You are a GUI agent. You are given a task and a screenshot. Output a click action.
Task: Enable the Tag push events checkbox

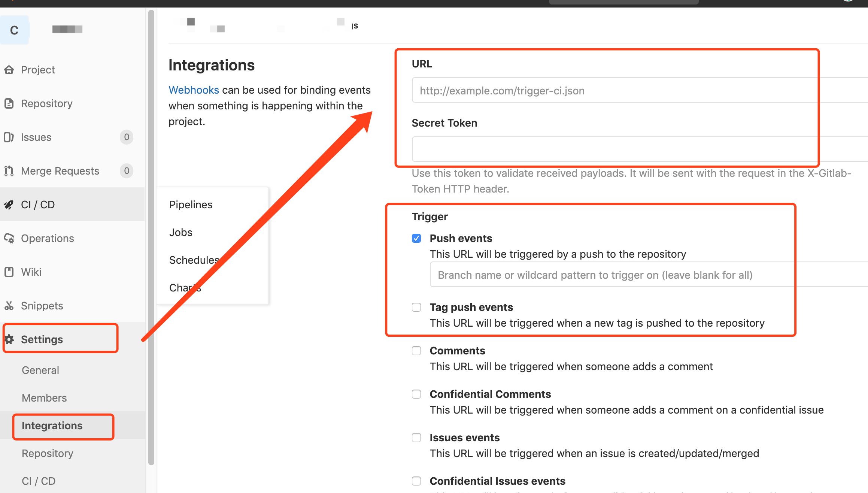pyautogui.click(x=416, y=307)
